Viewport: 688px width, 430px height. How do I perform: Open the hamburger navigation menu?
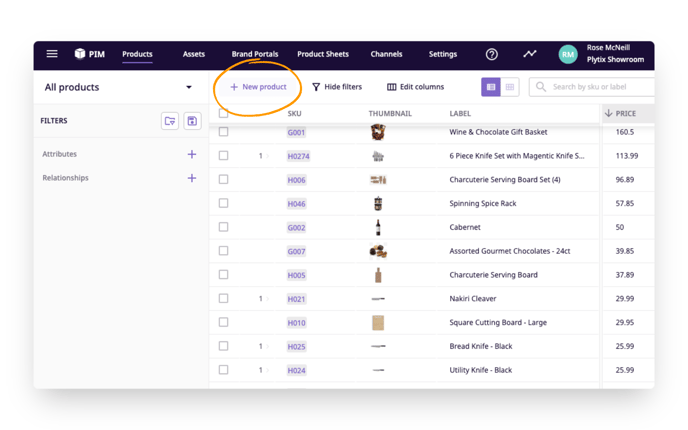coord(52,54)
